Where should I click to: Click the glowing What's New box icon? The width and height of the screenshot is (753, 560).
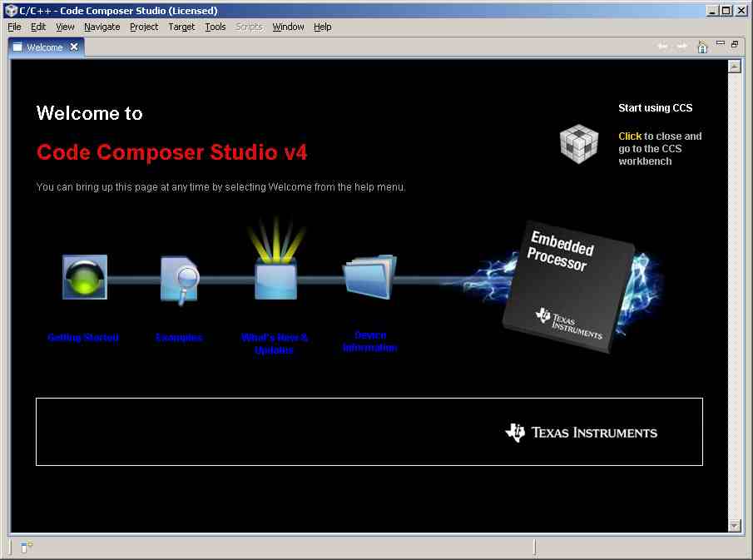pyautogui.click(x=275, y=278)
